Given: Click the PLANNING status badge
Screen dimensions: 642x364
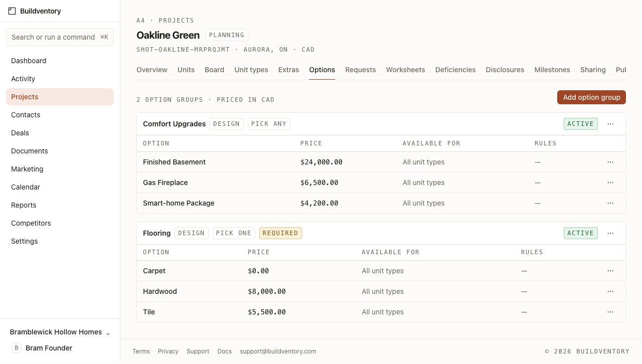Looking at the screenshot, I should [x=227, y=35].
